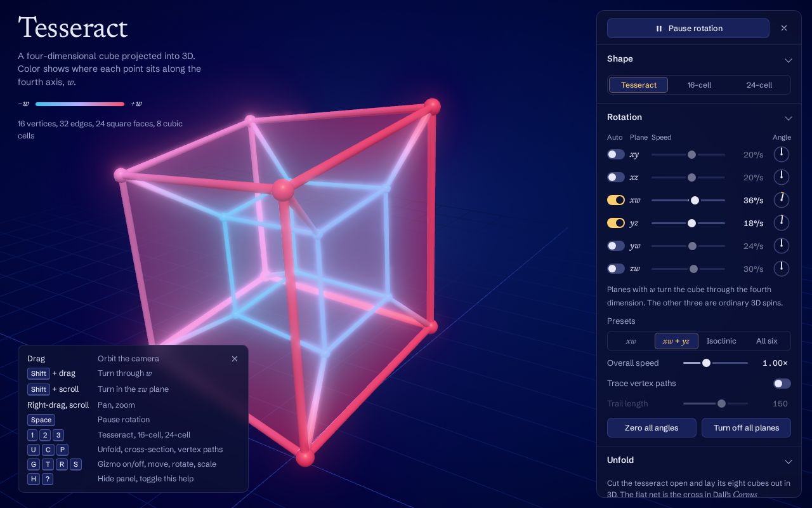Image resolution: width=812 pixels, height=508 pixels.
Task: Click the xw speed slider handle
Action: [x=695, y=200]
